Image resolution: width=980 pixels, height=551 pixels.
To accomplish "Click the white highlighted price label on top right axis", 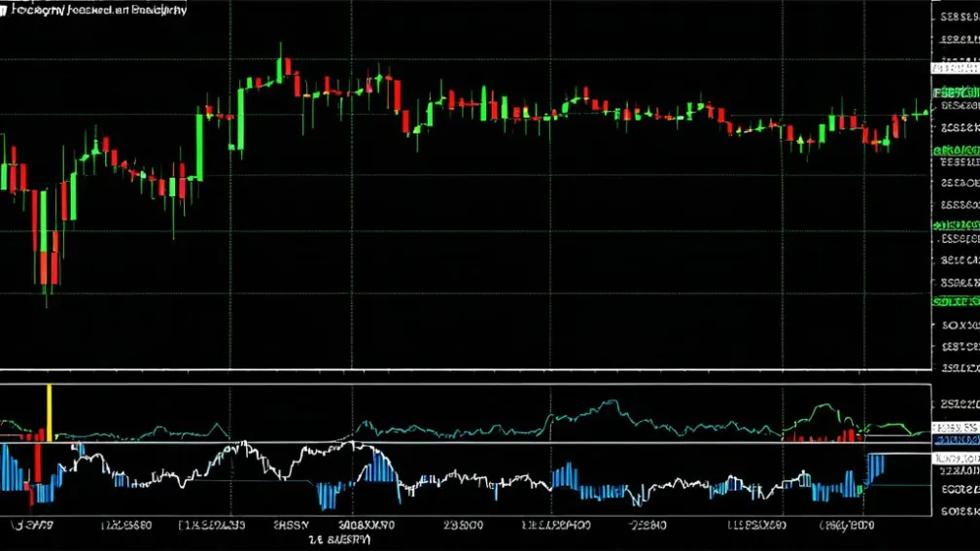I will coord(956,68).
